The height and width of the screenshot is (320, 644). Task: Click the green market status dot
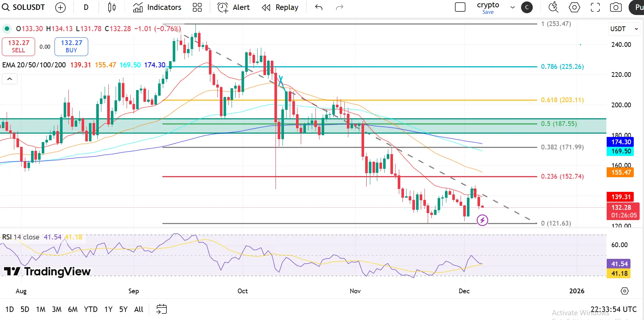pos(7,29)
